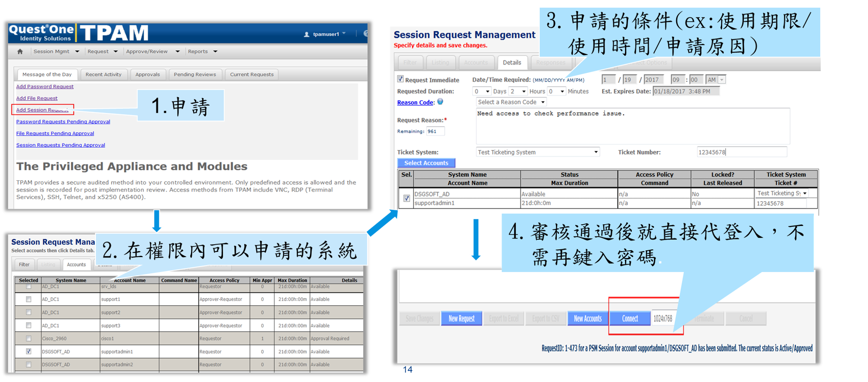Select the Details tab in Session Request Management
Viewport: 868px width, 382px height.
click(512, 63)
